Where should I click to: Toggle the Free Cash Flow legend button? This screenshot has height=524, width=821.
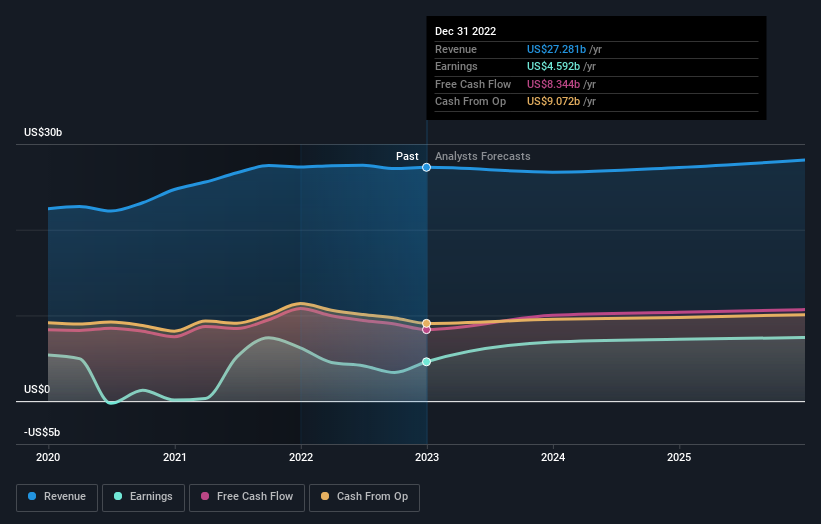tap(247, 497)
